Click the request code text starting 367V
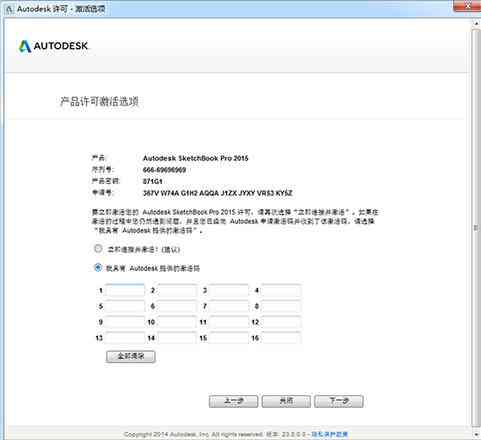This screenshot has height=440, width=481. click(x=218, y=193)
